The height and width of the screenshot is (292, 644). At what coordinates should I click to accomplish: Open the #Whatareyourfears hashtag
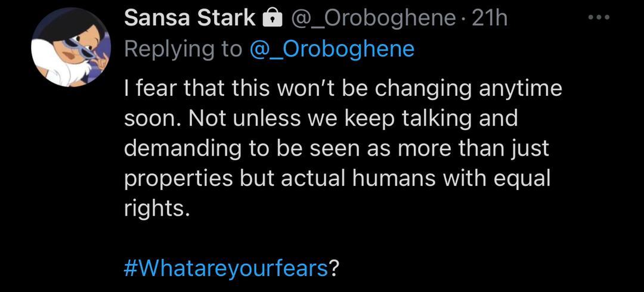pyautogui.click(x=226, y=267)
